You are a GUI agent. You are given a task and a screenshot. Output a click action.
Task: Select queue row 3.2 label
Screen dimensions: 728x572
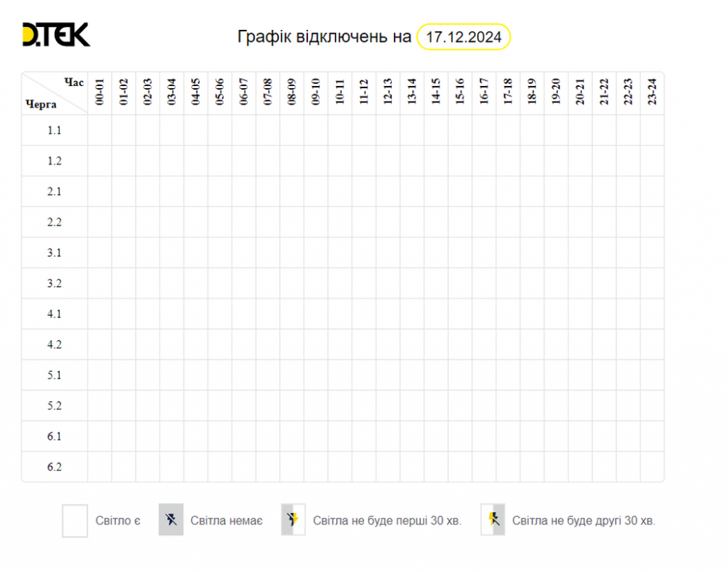[54, 283]
